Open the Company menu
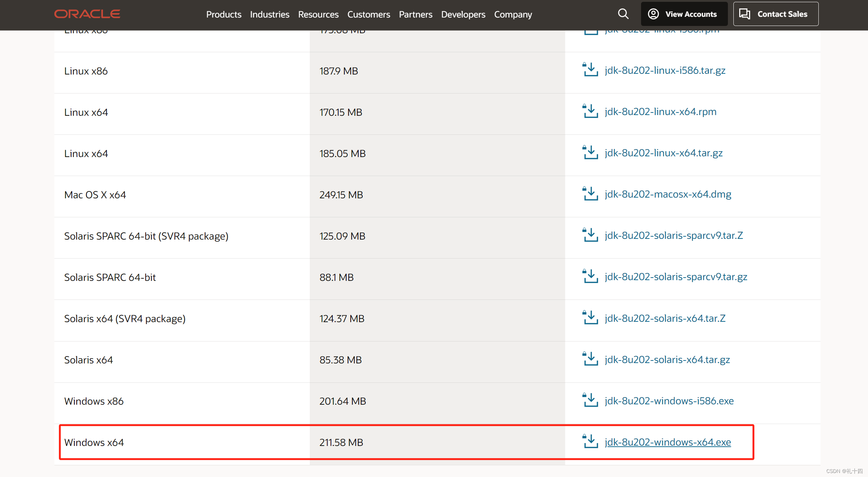The height and width of the screenshot is (477, 868). point(513,14)
